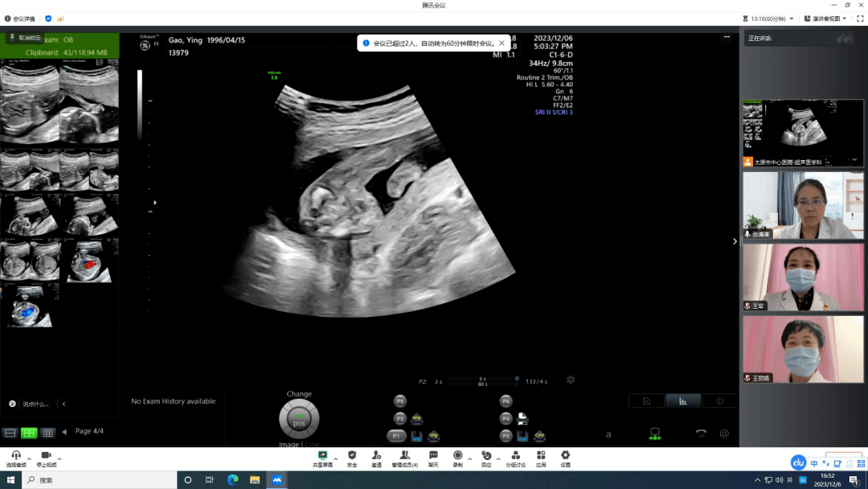
Task: Expand video options arrow next to camera
Action: [x=59, y=458]
